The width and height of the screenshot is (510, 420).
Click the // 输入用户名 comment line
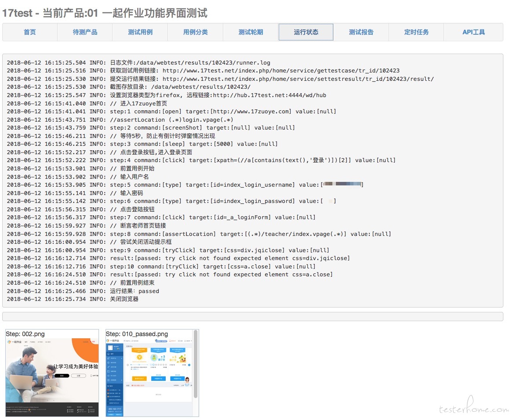(78, 177)
